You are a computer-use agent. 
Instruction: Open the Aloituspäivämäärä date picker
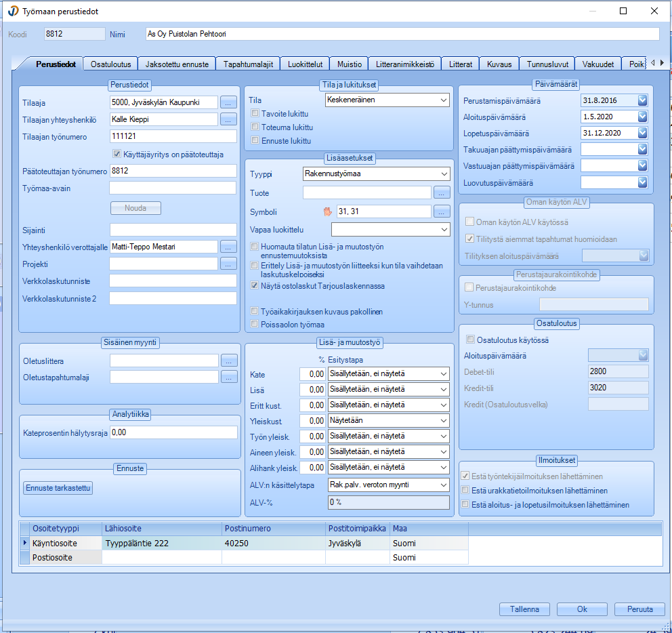coord(642,117)
